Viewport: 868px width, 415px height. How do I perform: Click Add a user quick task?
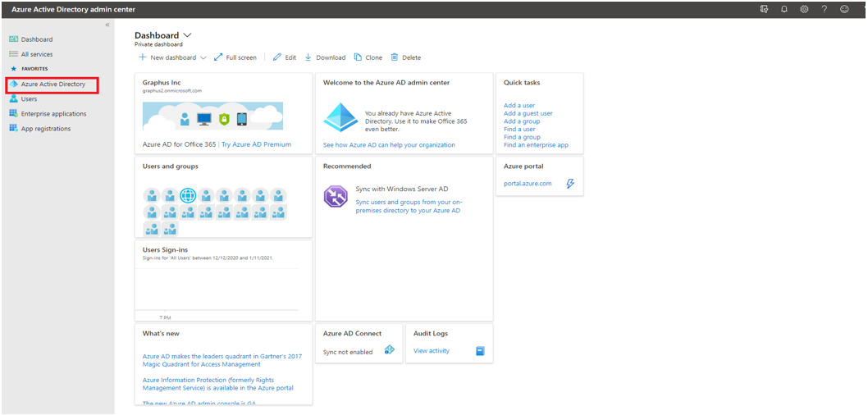519,106
